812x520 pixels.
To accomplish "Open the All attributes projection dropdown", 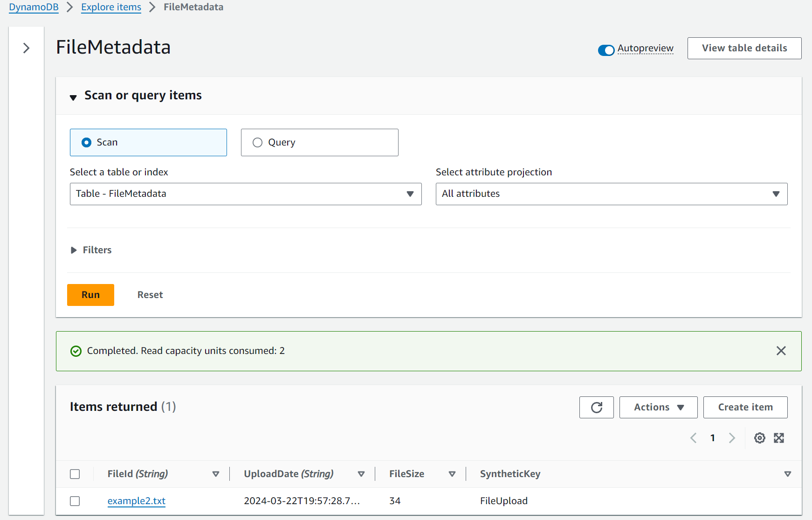I will [612, 194].
